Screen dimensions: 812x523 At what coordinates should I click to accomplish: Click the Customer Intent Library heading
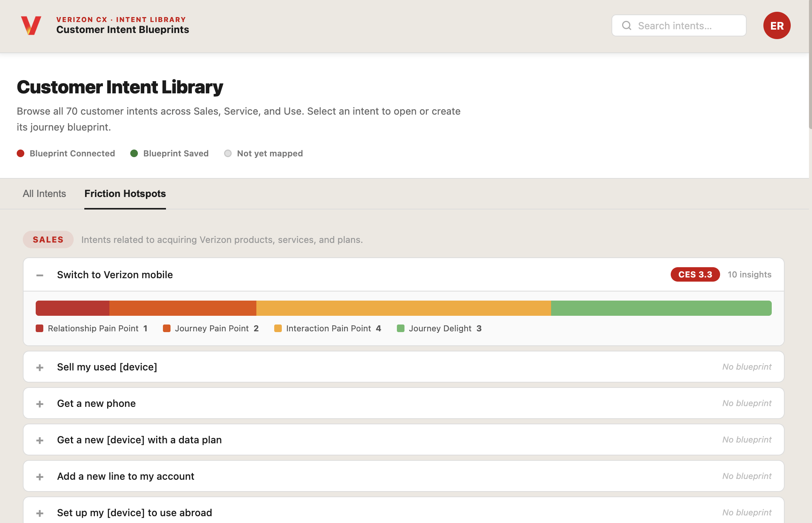pyautogui.click(x=120, y=87)
